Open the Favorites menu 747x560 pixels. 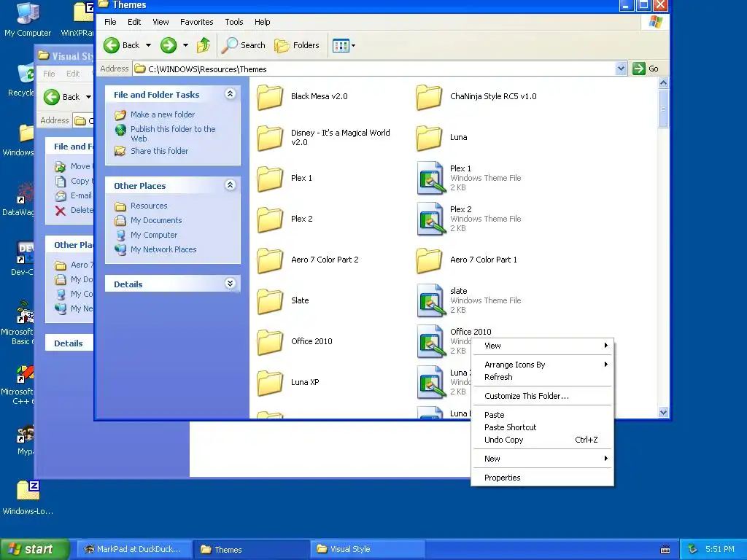click(x=196, y=22)
